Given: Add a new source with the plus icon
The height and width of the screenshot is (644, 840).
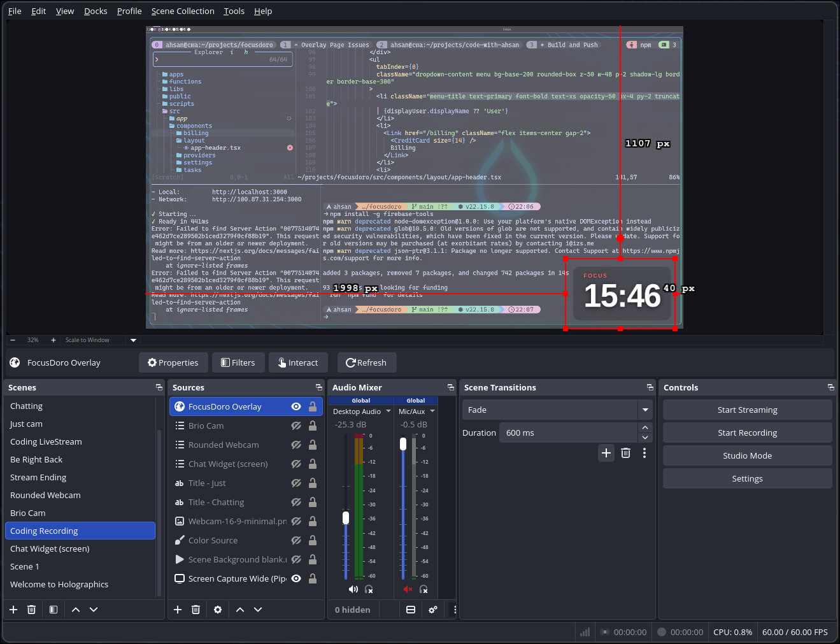Looking at the screenshot, I should (x=177, y=610).
